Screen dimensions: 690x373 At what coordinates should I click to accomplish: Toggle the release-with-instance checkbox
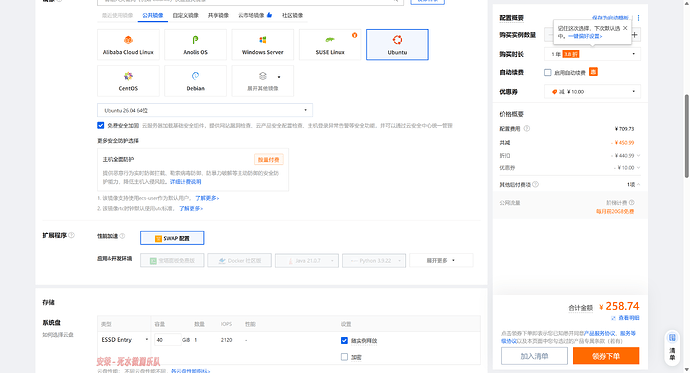click(344, 340)
